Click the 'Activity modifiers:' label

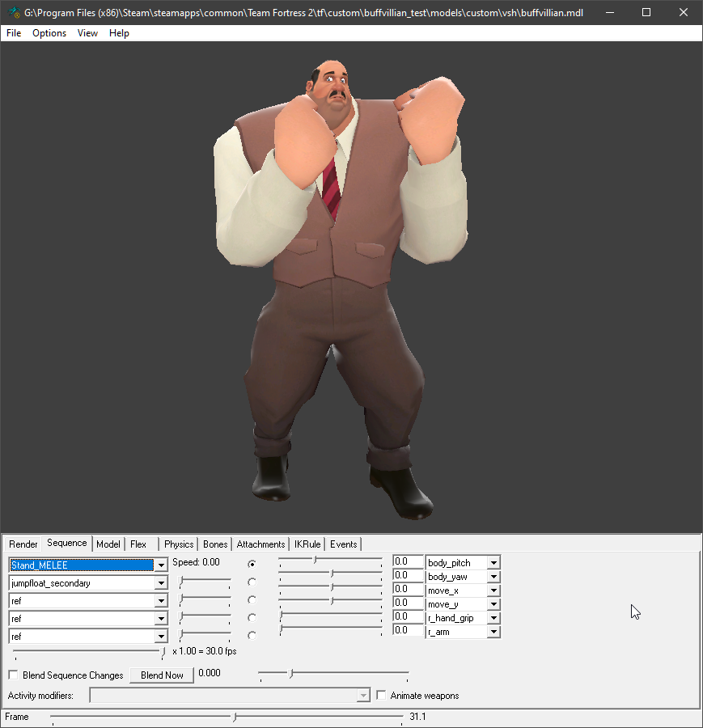(x=40, y=696)
